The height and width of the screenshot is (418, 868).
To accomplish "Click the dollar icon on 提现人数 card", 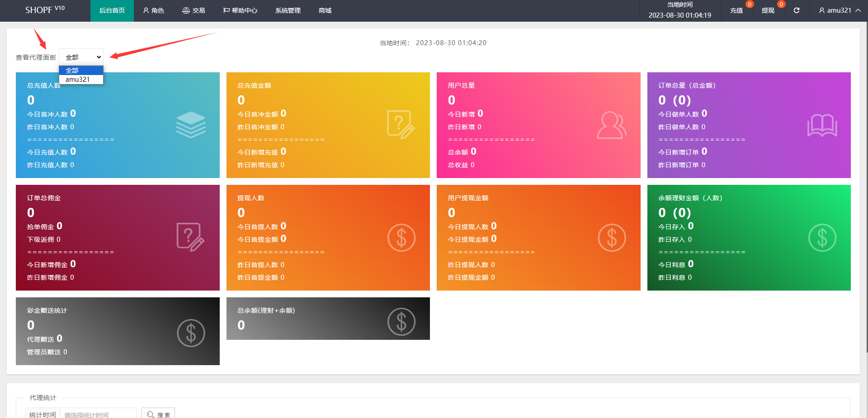I will click(401, 238).
